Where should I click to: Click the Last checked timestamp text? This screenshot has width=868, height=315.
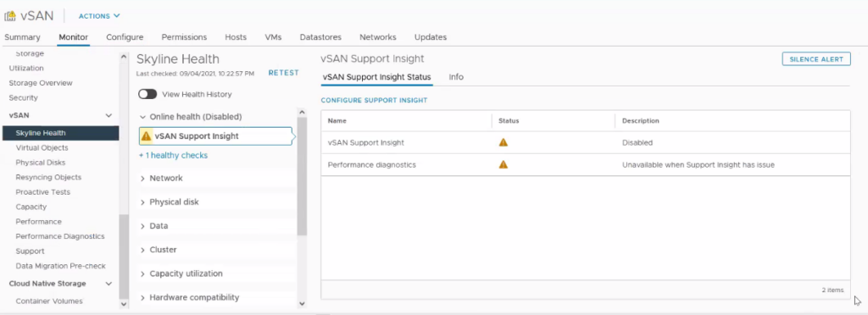(195, 73)
